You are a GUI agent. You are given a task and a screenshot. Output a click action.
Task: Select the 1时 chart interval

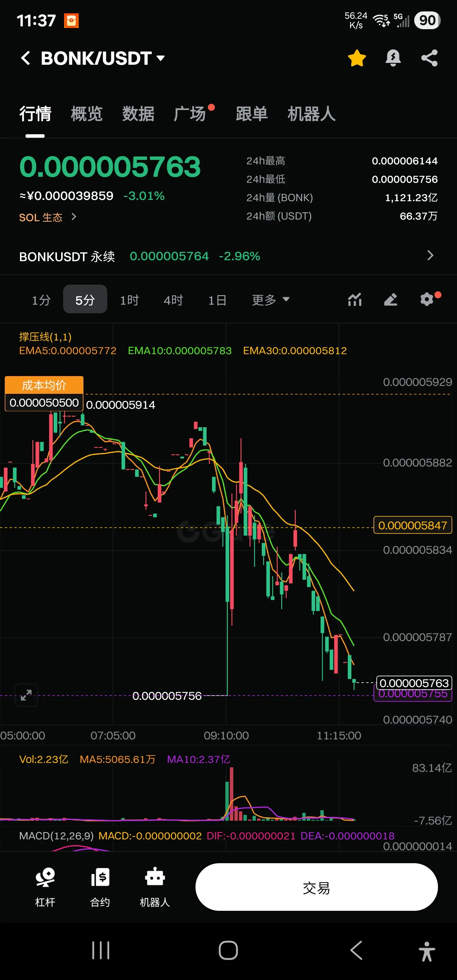coord(129,300)
